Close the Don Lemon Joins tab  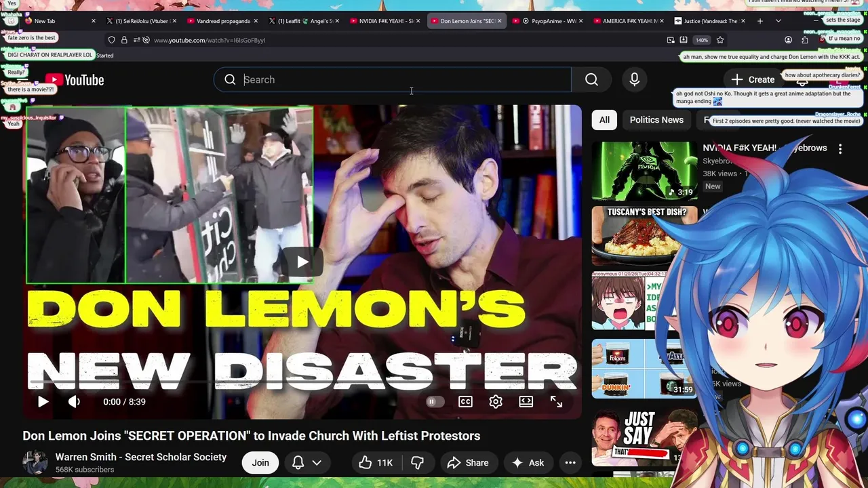point(500,21)
